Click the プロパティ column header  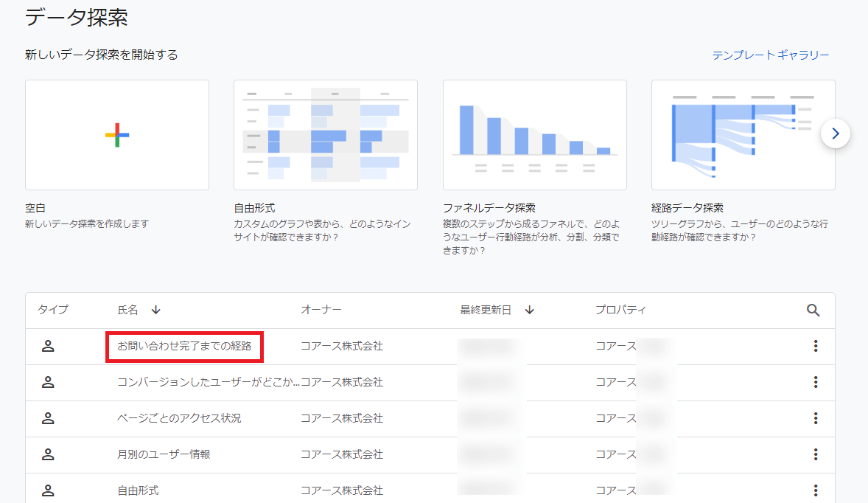pos(620,311)
